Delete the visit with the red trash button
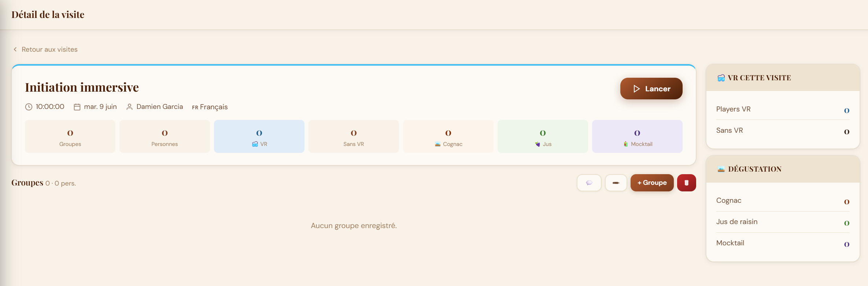868x286 pixels. coord(687,183)
